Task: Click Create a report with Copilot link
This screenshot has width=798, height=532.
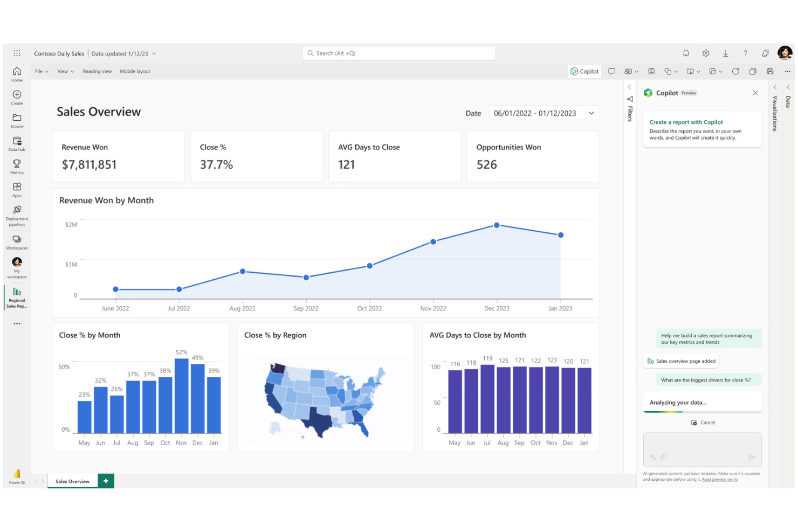Action: 686,122
